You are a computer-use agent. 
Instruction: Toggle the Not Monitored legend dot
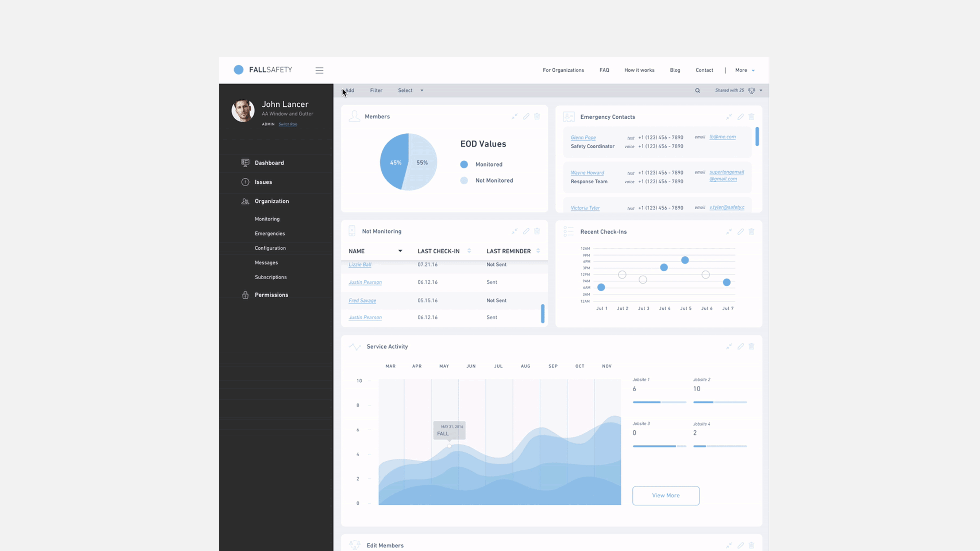click(464, 181)
